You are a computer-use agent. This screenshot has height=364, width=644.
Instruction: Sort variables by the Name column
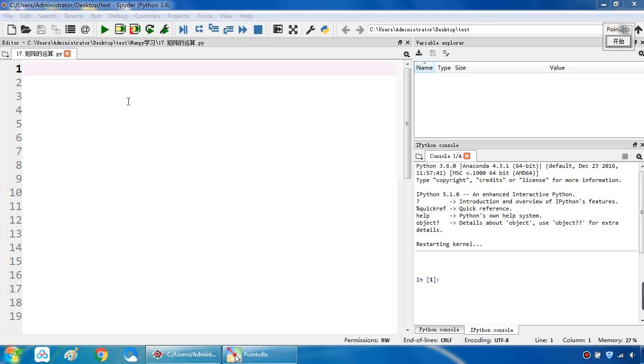(x=424, y=68)
